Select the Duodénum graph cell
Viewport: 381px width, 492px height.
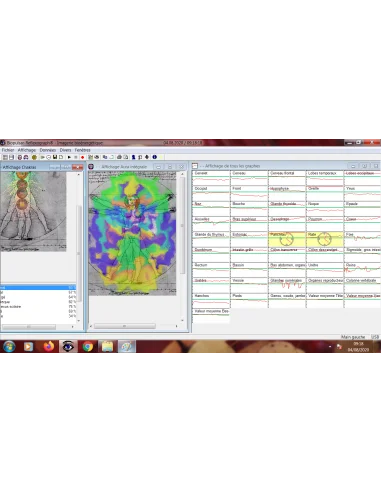(x=211, y=255)
